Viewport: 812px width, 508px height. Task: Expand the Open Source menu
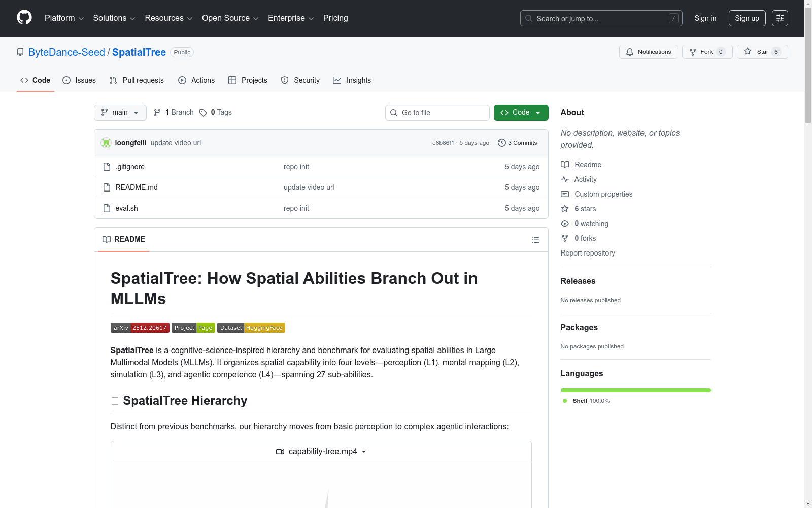pos(230,18)
